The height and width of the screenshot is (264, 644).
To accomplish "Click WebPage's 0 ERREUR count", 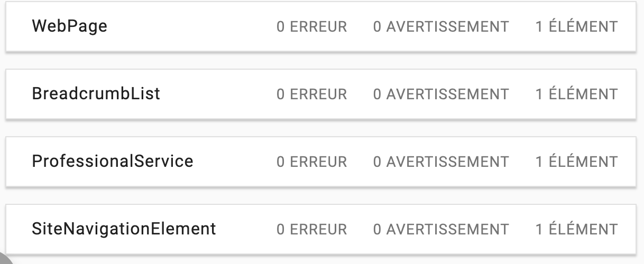I will tap(312, 26).
